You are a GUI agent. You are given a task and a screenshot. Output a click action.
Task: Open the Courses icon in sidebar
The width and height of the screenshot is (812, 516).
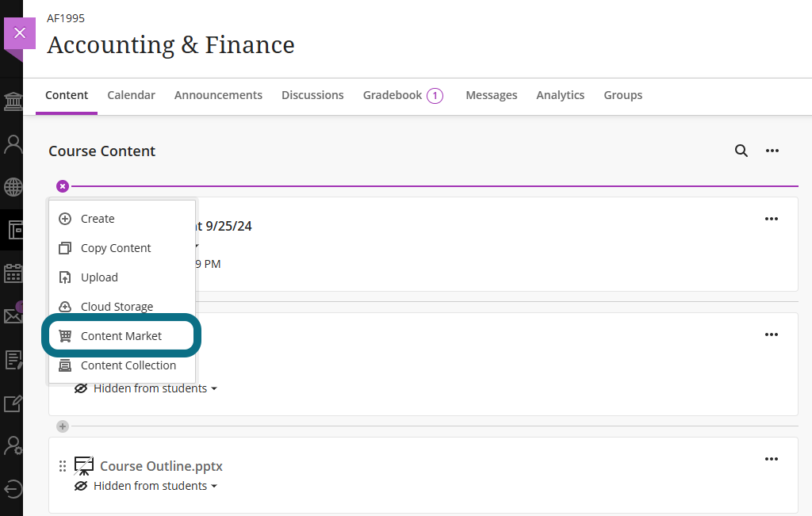tap(14, 230)
